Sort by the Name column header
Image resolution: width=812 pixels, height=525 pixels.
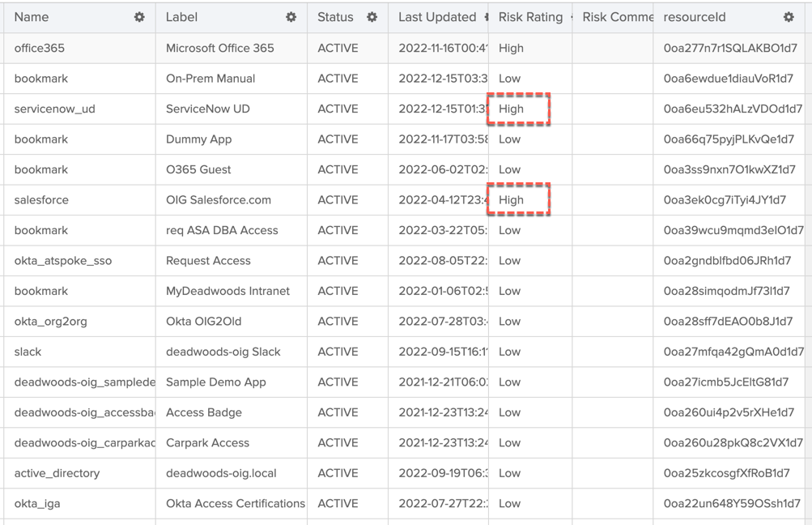coord(32,17)
